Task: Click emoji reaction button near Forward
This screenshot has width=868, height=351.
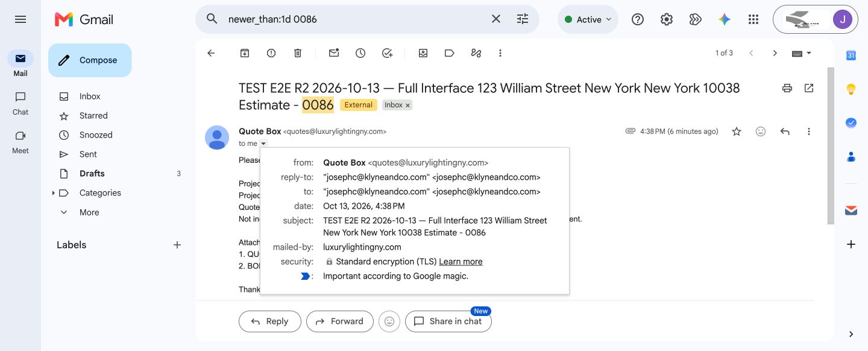Action: click(x=389, y=321)
